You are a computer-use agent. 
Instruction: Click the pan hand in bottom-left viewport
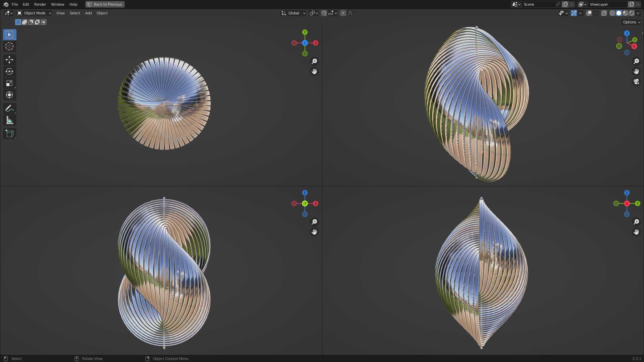pos(314,232)
